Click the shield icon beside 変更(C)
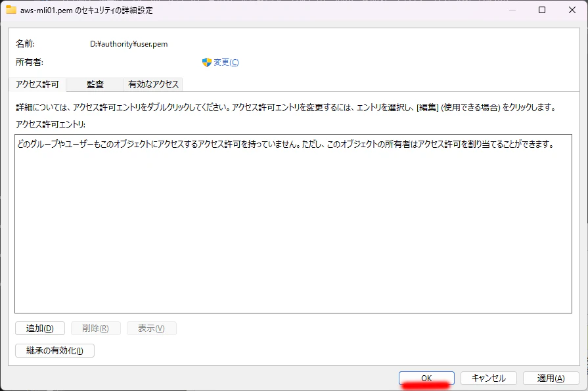The image size is (588, 391). [x=207, y=62]
